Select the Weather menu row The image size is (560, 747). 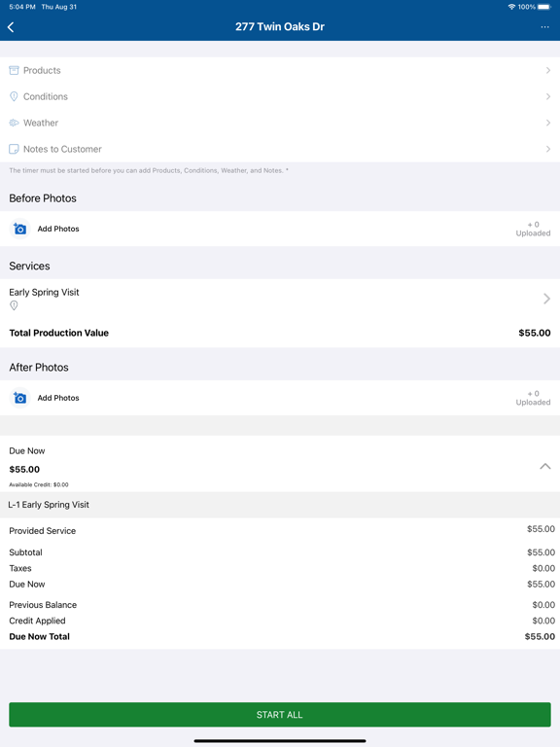(x=280, y=123)
